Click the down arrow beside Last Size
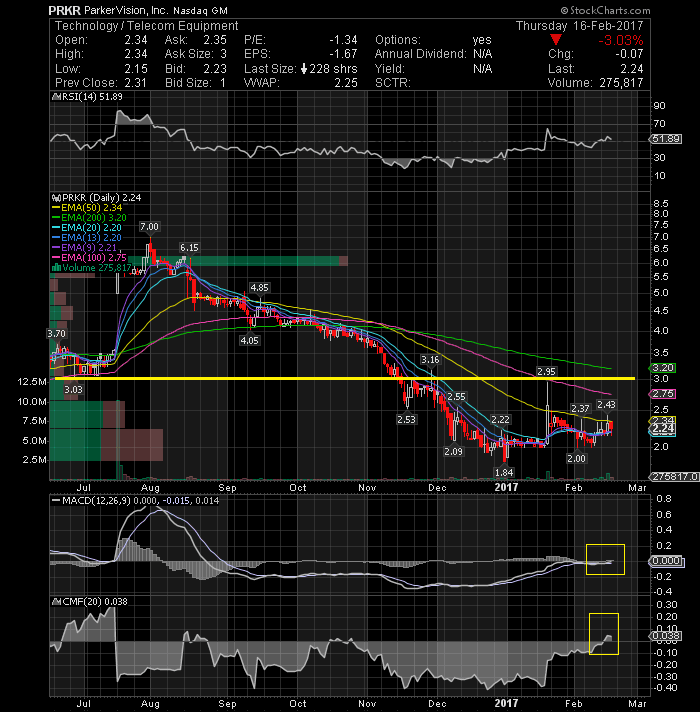This screenshot has height=712, width=700. [304, 69]
